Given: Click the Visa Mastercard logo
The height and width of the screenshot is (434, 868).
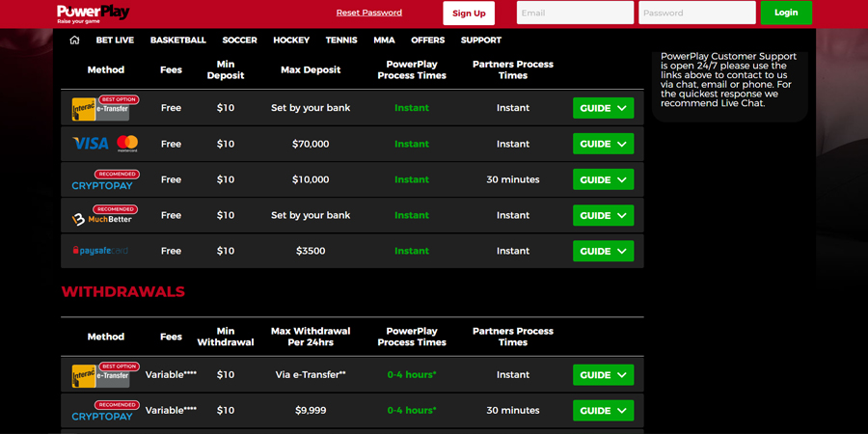Looking at the screenshot, I should (x=105, y=144).
